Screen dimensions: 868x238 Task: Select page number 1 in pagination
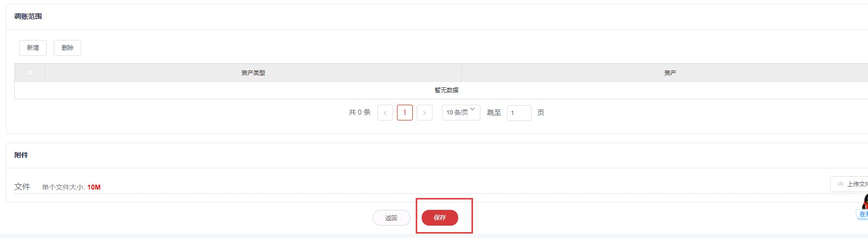pos(405,113)
